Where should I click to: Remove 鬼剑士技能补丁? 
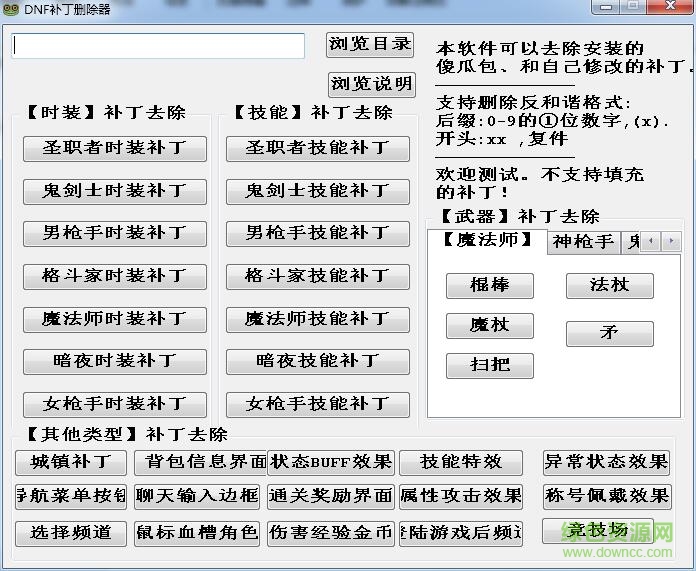[318, 192]
